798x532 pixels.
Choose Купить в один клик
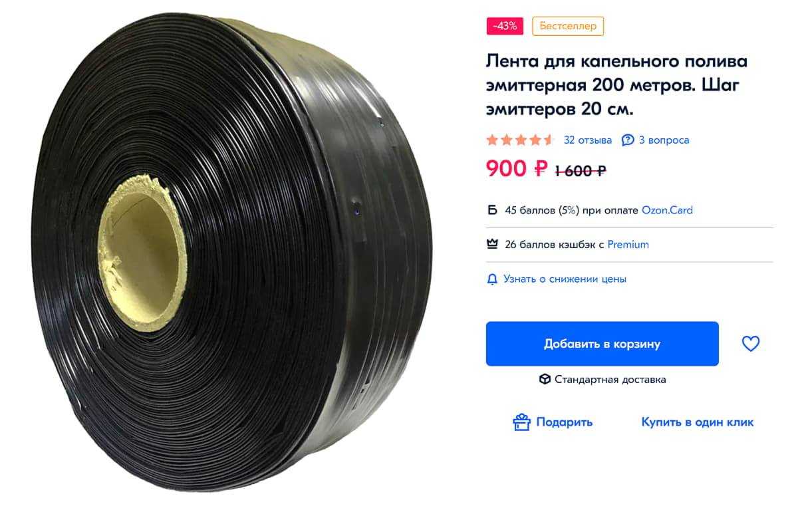697,422
